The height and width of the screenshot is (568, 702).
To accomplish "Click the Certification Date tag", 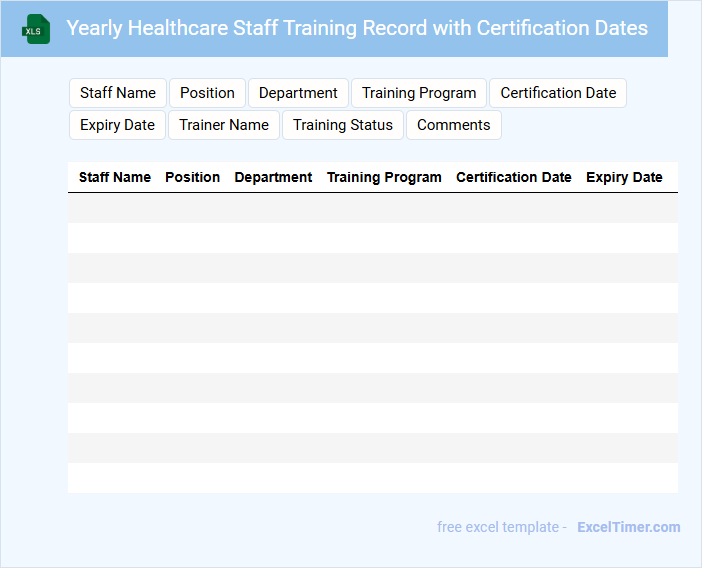I will [x=558, y=93].
